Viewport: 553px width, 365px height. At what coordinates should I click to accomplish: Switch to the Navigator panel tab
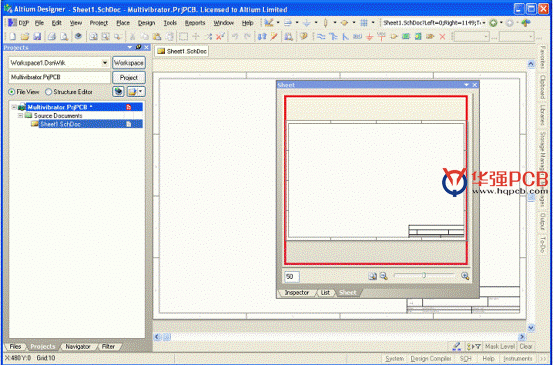pyautogui.click(x=78, y=347)
